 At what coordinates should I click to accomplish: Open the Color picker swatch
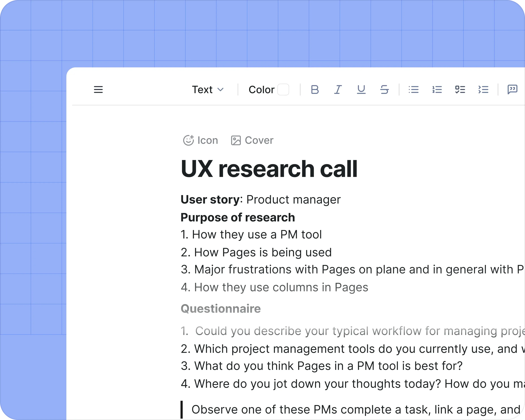(283, 90)
